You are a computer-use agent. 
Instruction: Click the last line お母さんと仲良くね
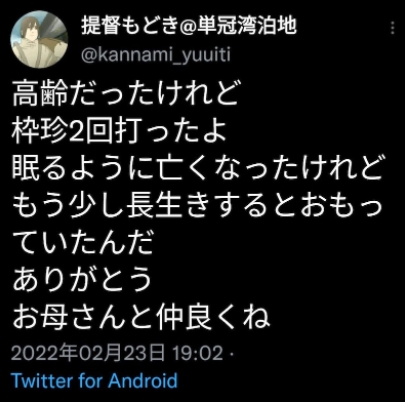pos(141,315)
